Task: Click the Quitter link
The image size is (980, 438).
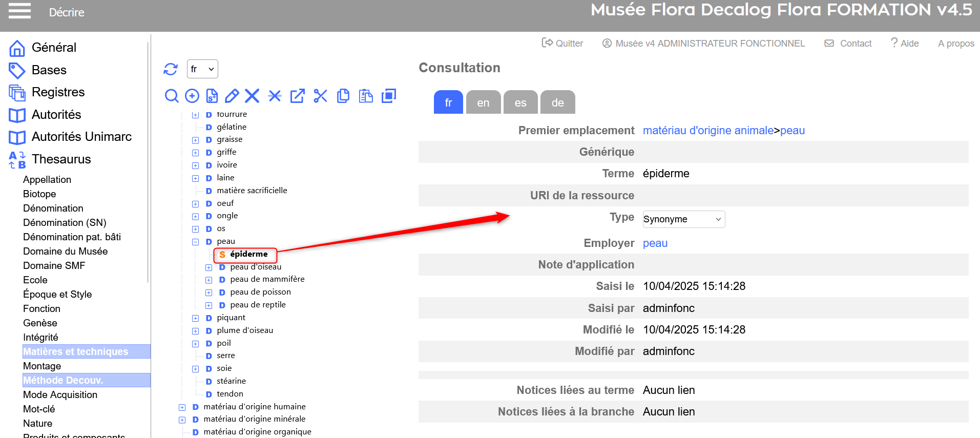Action: tap(562, 44)
